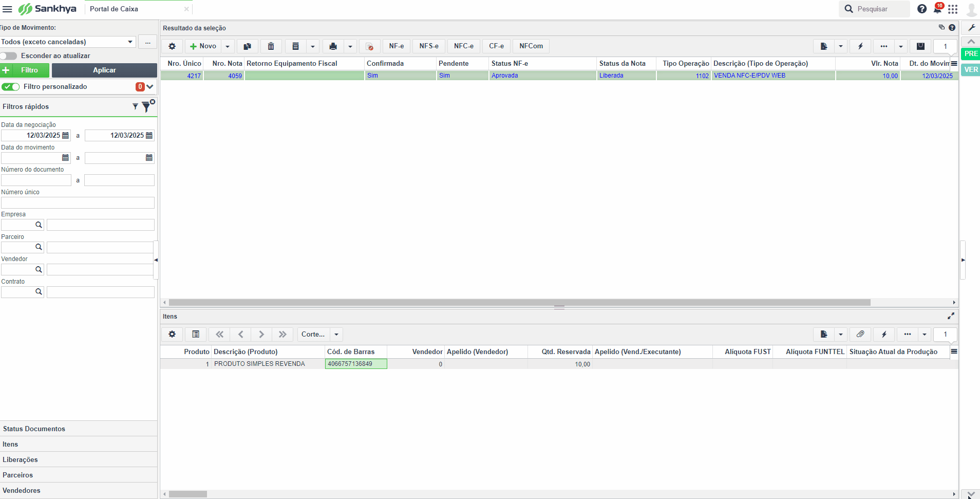Click the NF-e button
This screenshot has height=499, width=980.
tap(396, 46)
